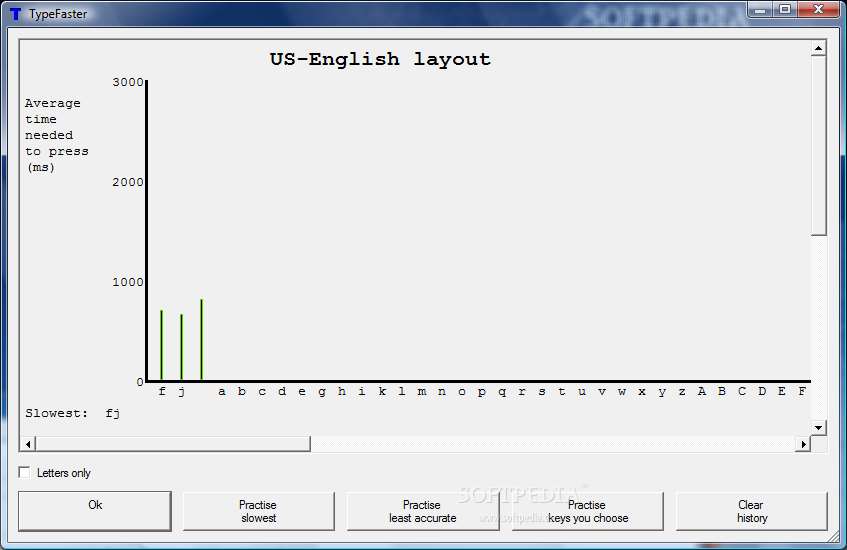Click the horizontal scrollbar thumb
This screenshot has height=550, width=847.
pyautogui.click(x=173, y=444)
